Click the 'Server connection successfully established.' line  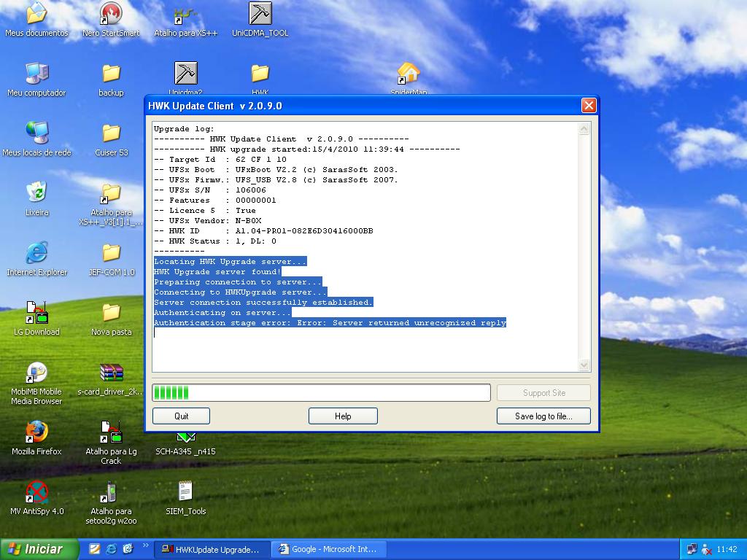(263, 303)
